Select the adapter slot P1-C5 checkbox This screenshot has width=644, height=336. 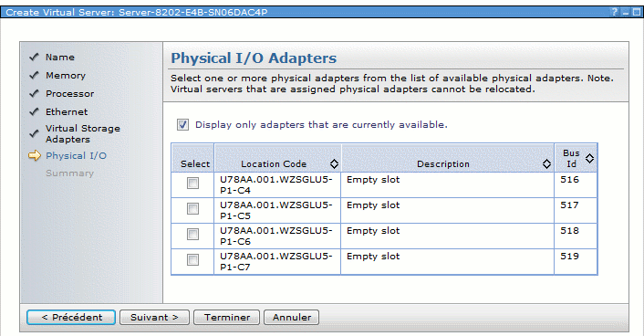coord(192,208)
